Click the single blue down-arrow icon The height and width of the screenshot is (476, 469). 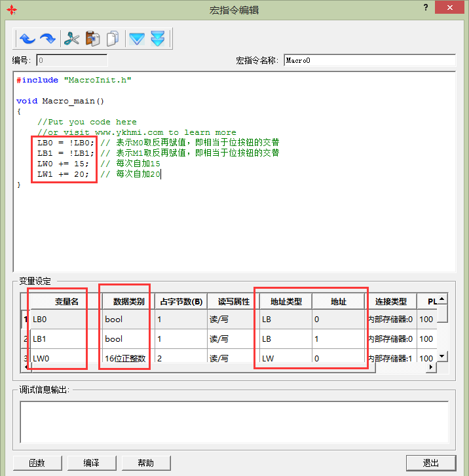click(136, 38)
